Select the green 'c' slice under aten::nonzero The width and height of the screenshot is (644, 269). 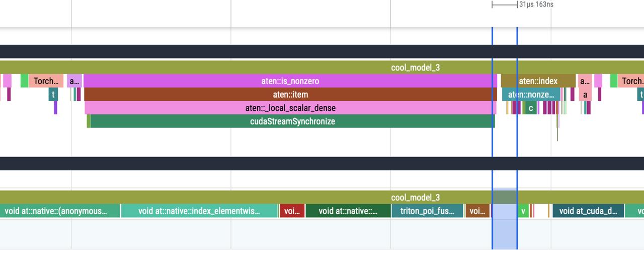(x=530, y=108)
